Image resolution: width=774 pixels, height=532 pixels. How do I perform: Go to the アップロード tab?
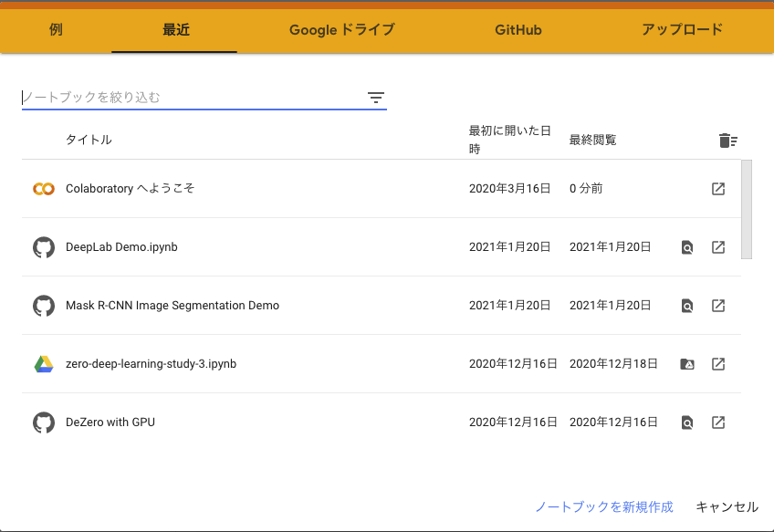[x=681, y=29]
